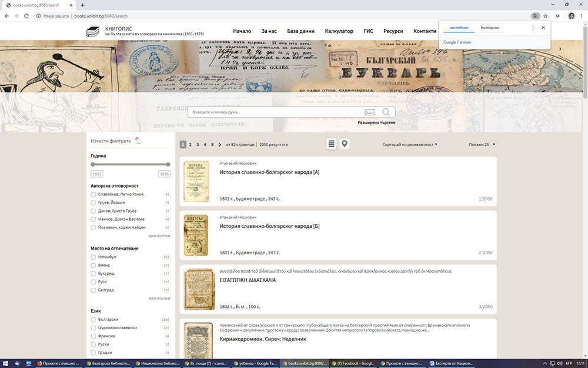This screenshot has height=368, width=588.
Task: Grab the left year slider handle
Action: coord(93,164)
